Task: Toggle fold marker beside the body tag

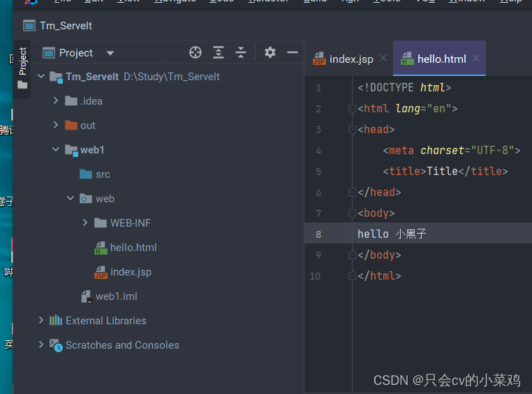Action: pos(353,213)
